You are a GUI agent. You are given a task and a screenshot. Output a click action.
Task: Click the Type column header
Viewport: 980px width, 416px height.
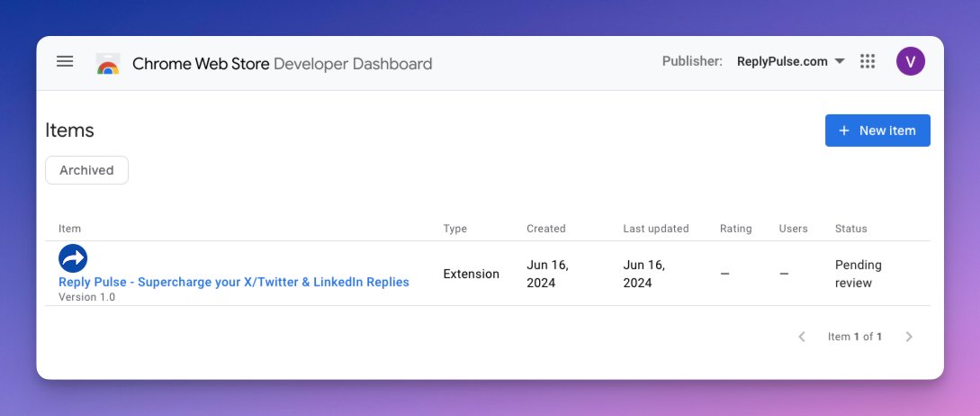(x=455, y=229)
